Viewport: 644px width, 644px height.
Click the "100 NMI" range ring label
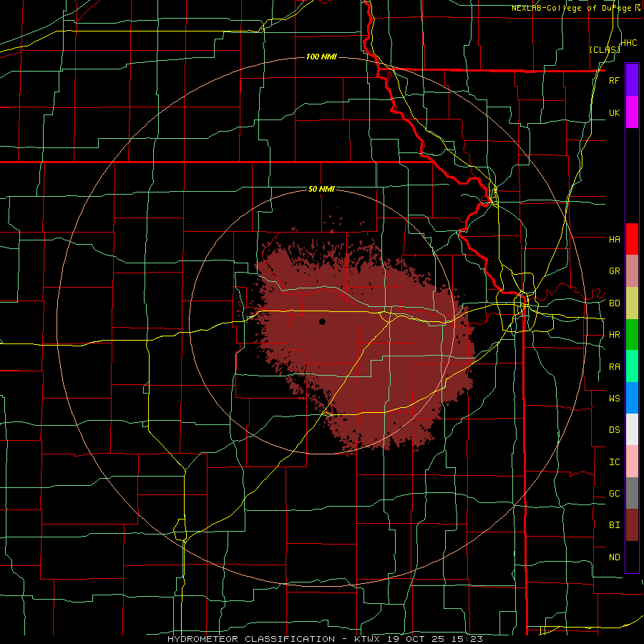[321, 57]
